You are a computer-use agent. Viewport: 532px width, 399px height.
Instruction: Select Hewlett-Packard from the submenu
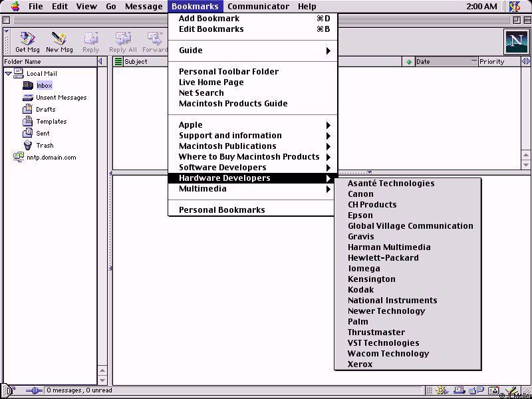point(383,258)
